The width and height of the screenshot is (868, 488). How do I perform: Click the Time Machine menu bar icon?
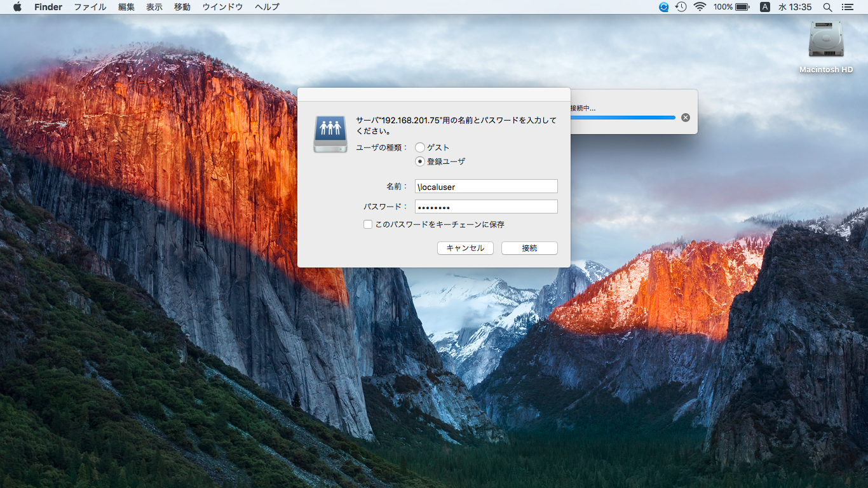681,7
